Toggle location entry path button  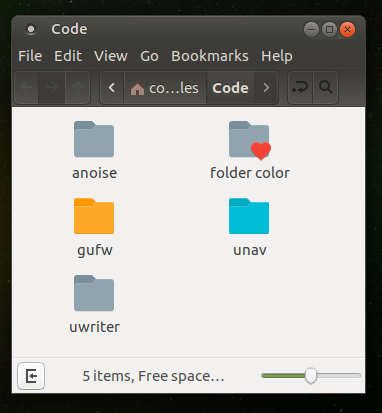pos(300,88)
